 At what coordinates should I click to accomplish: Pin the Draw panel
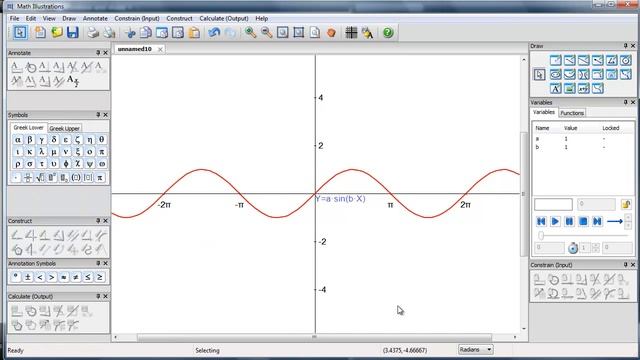(x=625, y=46)
